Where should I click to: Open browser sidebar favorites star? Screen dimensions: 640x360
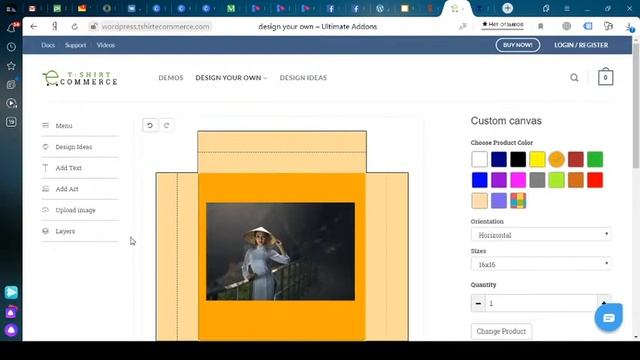coord(11,66)
